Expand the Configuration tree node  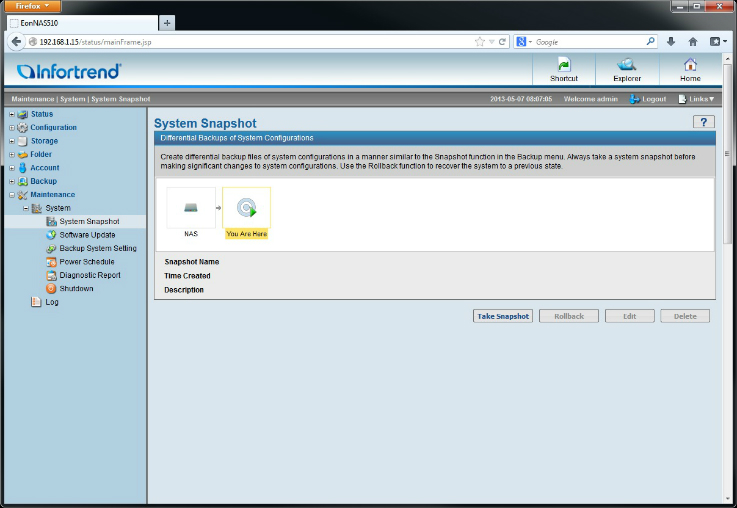(12, 128)
